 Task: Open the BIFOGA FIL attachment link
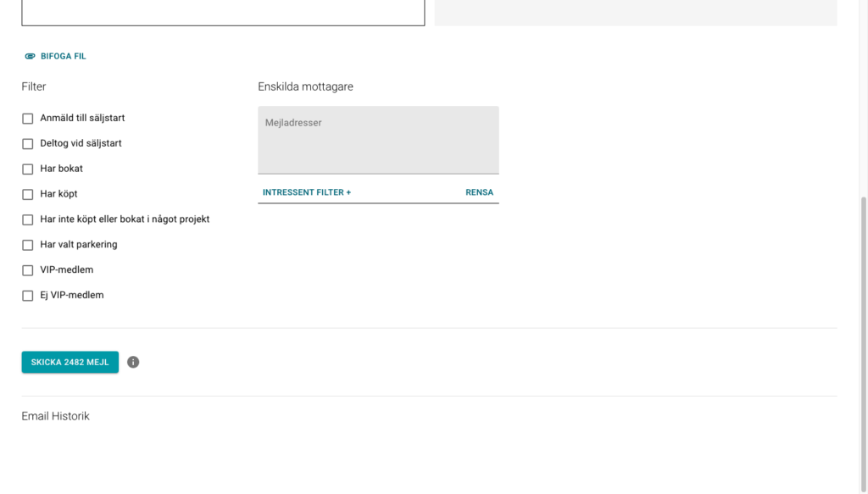[x=60, y=56]
